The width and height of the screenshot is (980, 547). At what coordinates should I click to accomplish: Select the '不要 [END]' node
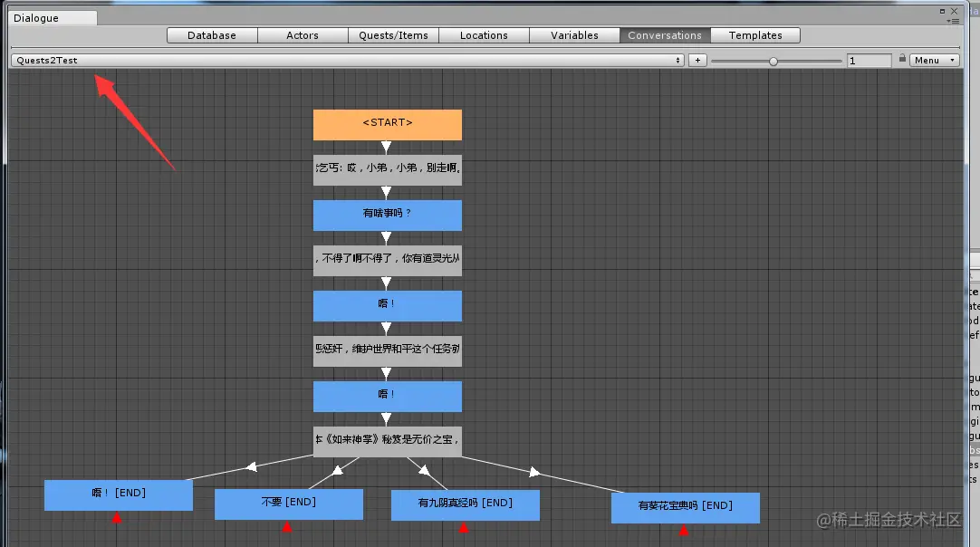(x=289, y=504)
